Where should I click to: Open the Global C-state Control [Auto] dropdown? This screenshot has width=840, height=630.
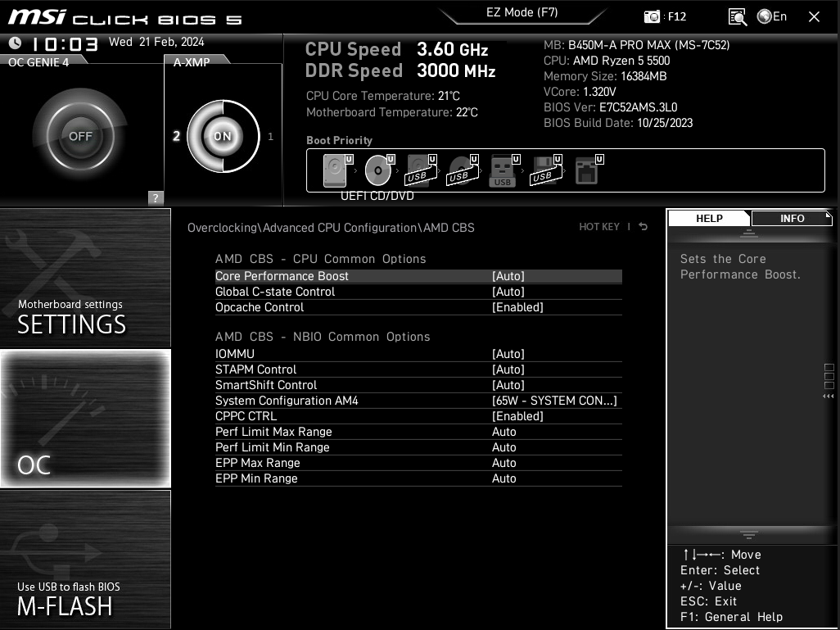[508, 292]
